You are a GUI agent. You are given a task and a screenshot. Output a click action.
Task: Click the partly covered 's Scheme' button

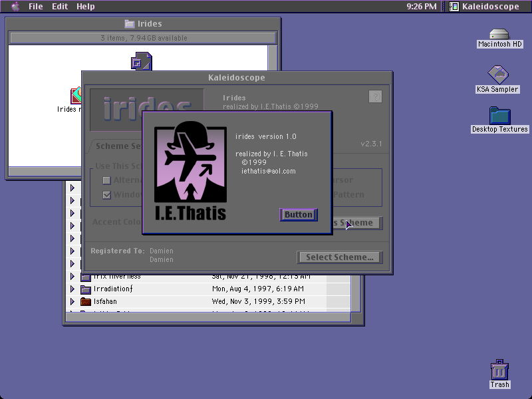(358, 223)
